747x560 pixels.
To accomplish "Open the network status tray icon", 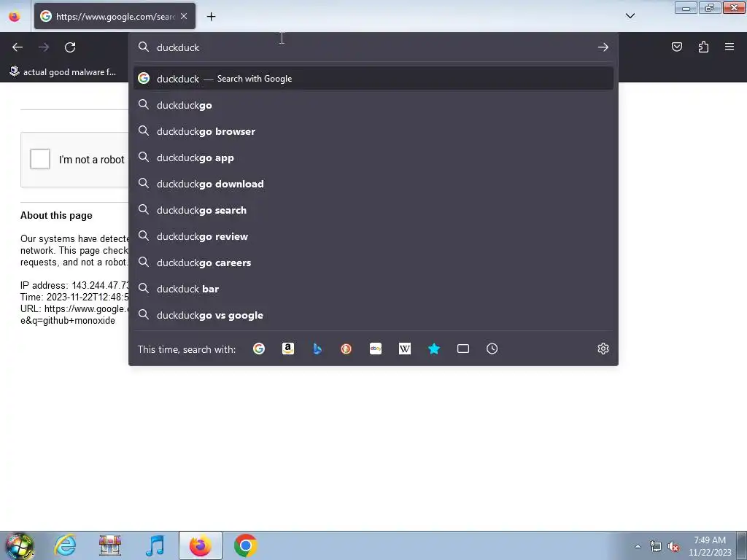I will (656, 546).
